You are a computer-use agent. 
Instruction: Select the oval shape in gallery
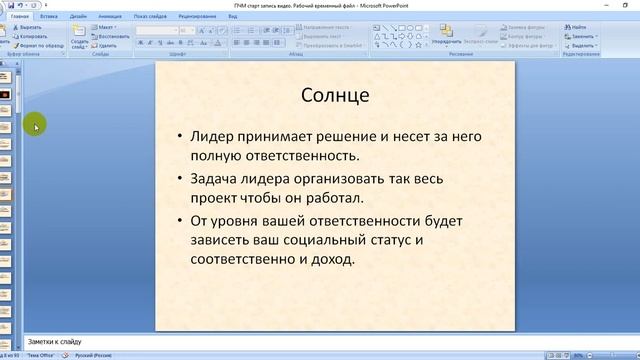click(x=410, y=28)
